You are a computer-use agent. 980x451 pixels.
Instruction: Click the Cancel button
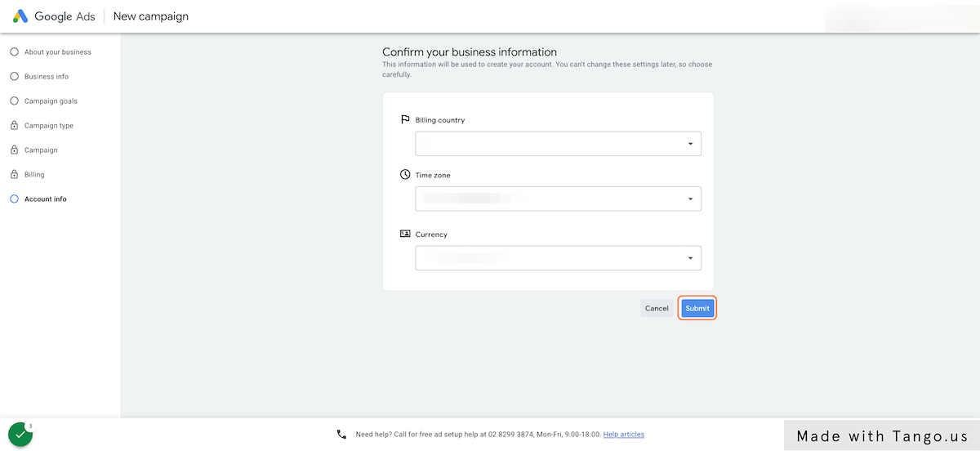click(x=657, y=308)
